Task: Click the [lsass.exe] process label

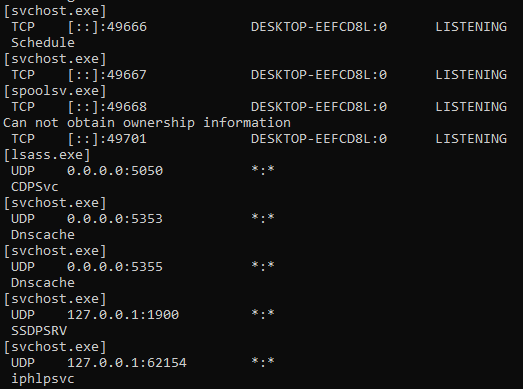Action: tap(47, 155)
